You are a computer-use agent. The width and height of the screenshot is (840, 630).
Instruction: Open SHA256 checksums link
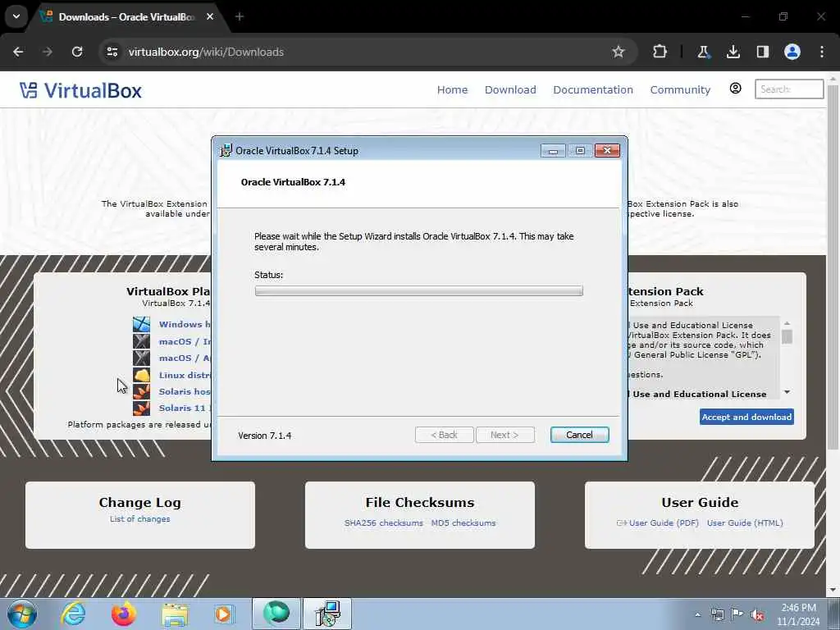click(384, 523)
